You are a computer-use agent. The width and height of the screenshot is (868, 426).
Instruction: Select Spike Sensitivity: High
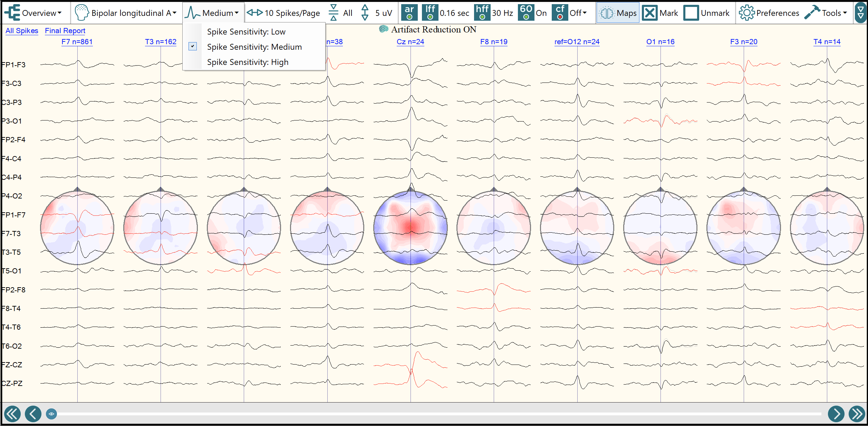248,62
